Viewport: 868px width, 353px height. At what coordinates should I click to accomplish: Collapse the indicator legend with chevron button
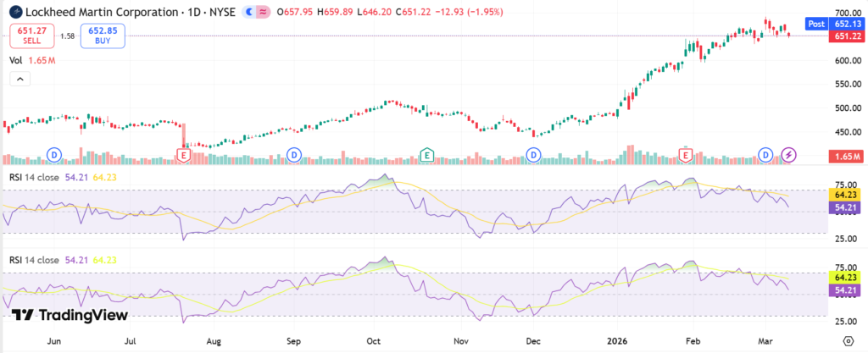(19, 79)
